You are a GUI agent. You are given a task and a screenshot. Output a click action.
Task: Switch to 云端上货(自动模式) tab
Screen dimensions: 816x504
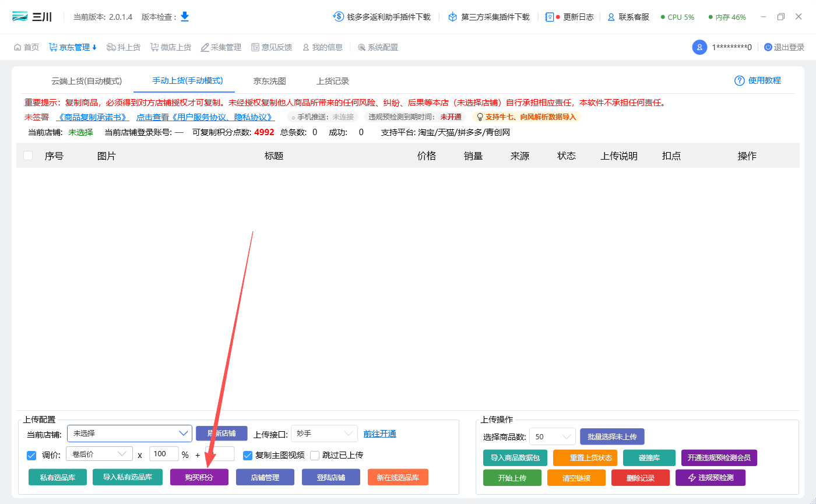pyautogui.click(x=87, y=81)
